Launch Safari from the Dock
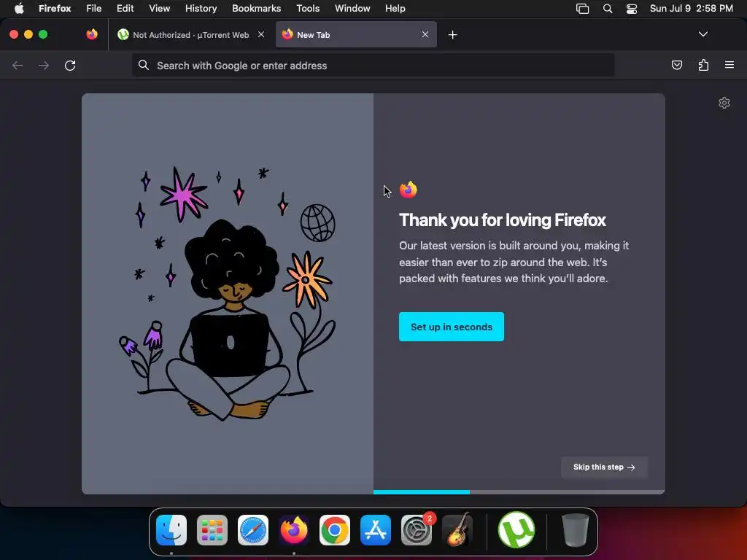The image size is (747, 560). pos(253,530)
